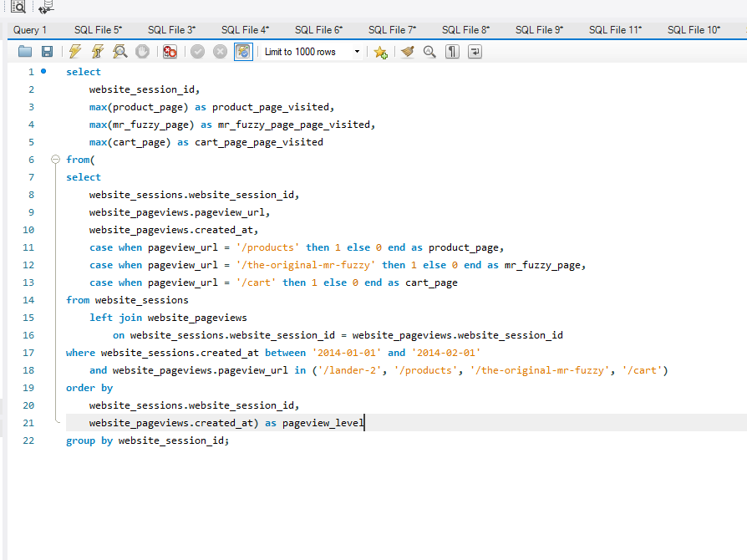Switch to the SQL File 3 tab
Image resolution: width=747 pixels, height=560 pixels.
(x=171, y=30)
